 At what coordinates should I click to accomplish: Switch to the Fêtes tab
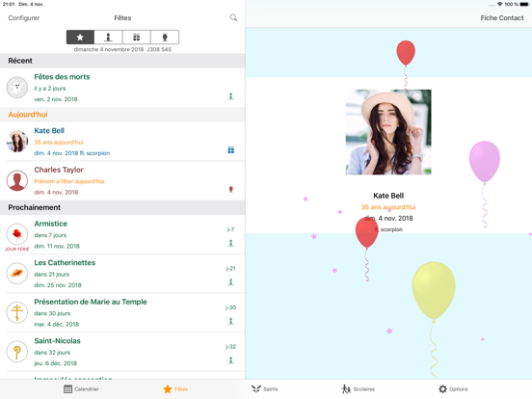click(175, 389)
